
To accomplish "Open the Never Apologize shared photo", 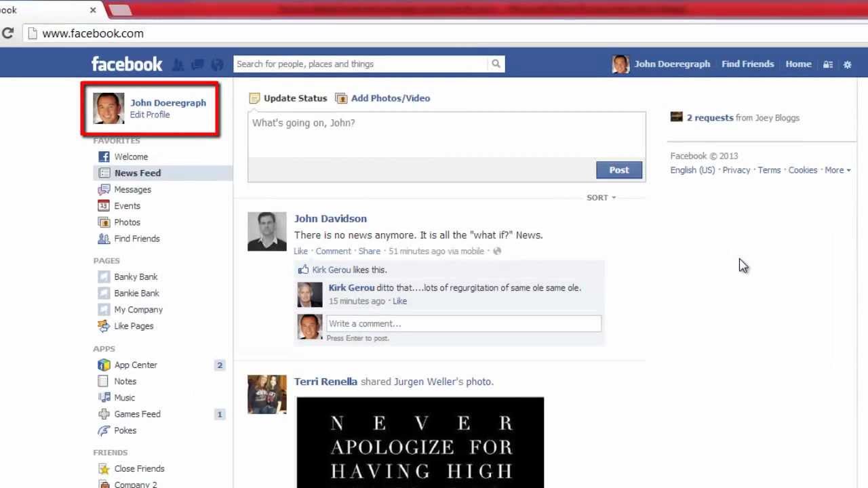I will tap(420, 442).
